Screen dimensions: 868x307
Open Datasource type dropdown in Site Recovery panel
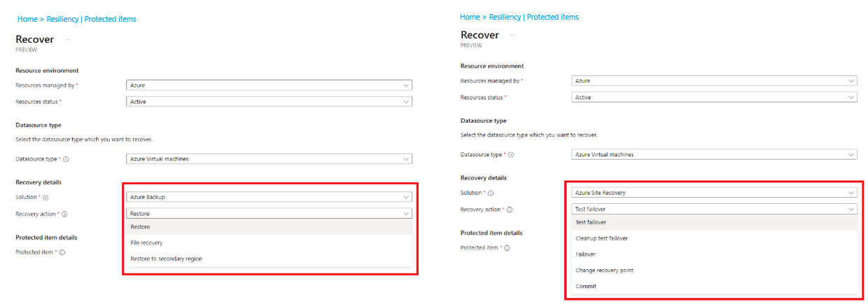pos(714,154)
